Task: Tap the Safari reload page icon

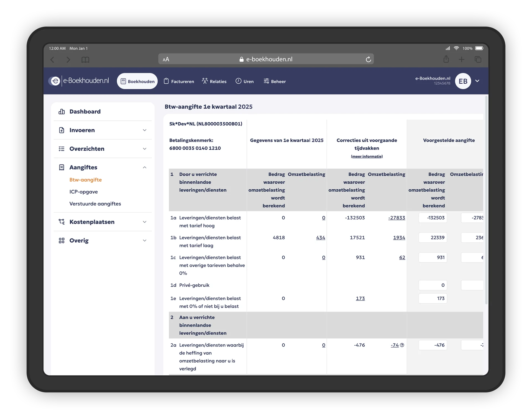Action: (x=368, y=60)
